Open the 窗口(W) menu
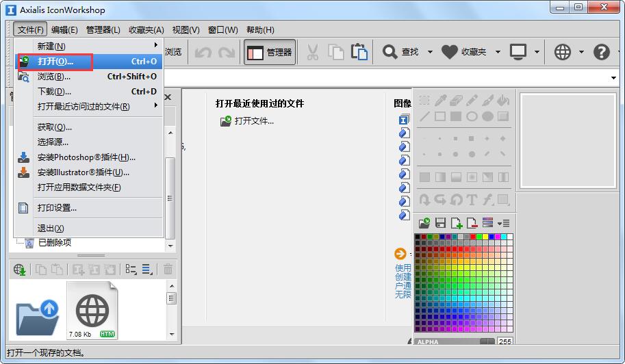The image size is (625, 364). click(x=222, y=30)
